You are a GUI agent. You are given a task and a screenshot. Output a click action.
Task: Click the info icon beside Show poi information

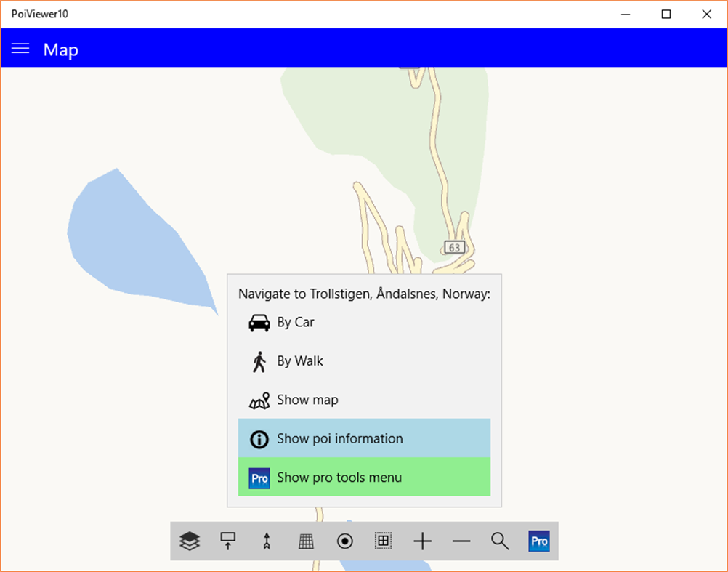[x=259, y=439]
